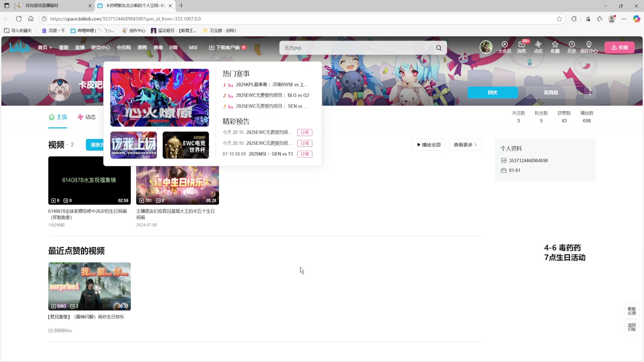644x362 pixels.
Task: Open the browser extensions puzzle icon
Action: click(x=574, y=19)
